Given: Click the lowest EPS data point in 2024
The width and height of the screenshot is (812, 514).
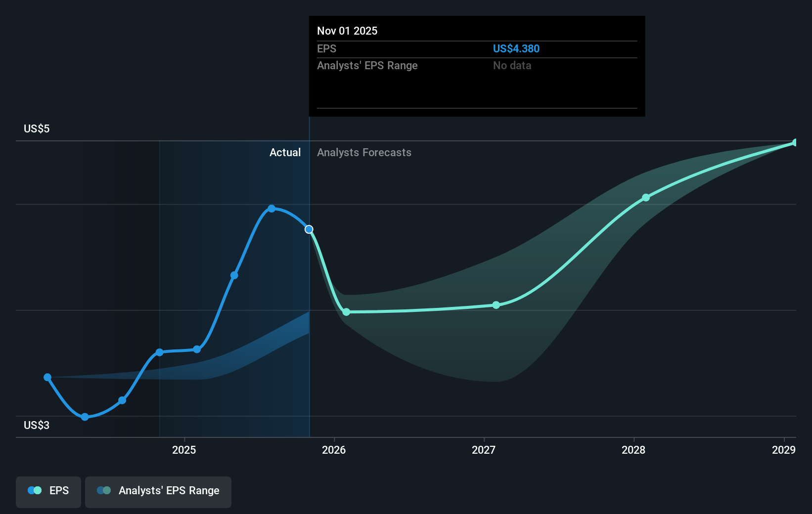Looking at the screenshot, I should coord(85,417).
